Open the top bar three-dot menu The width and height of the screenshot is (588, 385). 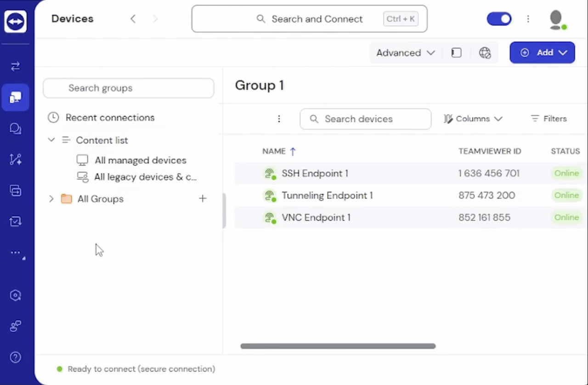(528, 19)
